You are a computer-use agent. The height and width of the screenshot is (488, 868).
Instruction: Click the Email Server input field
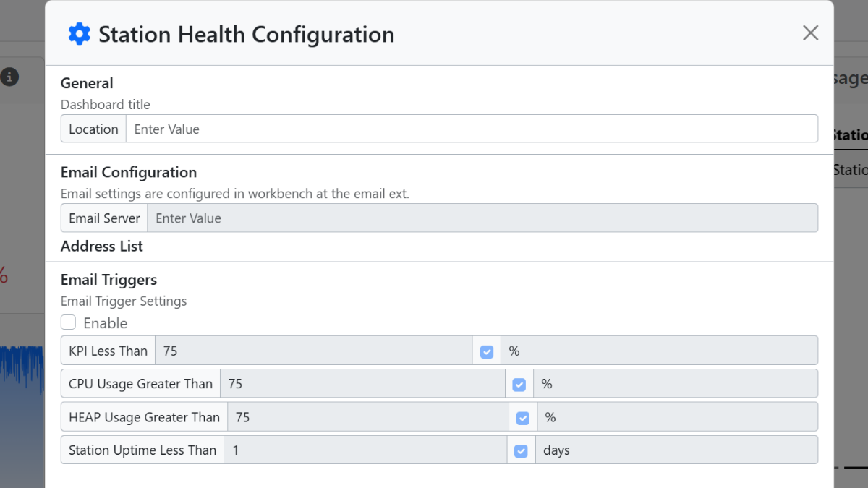click(482, 218)
